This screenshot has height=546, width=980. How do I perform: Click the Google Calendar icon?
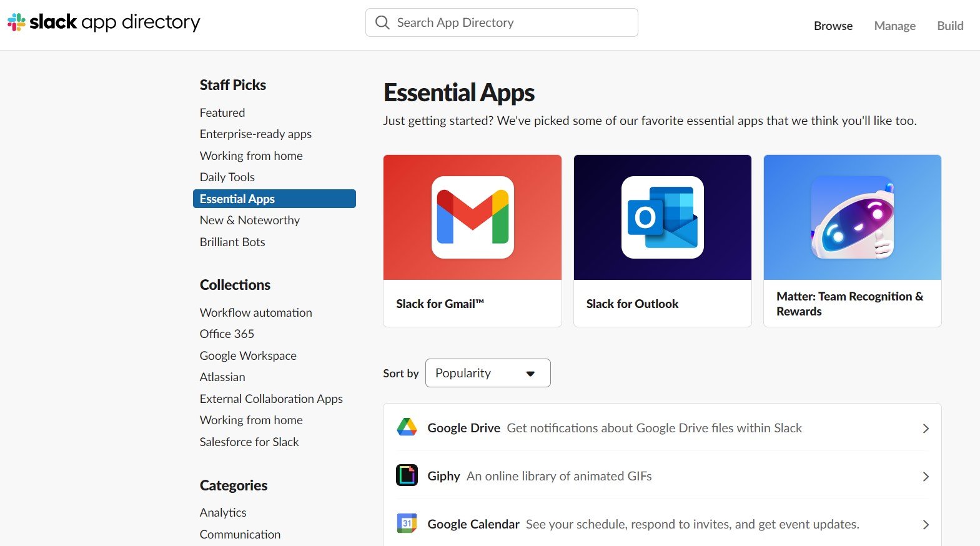[407, 523]
